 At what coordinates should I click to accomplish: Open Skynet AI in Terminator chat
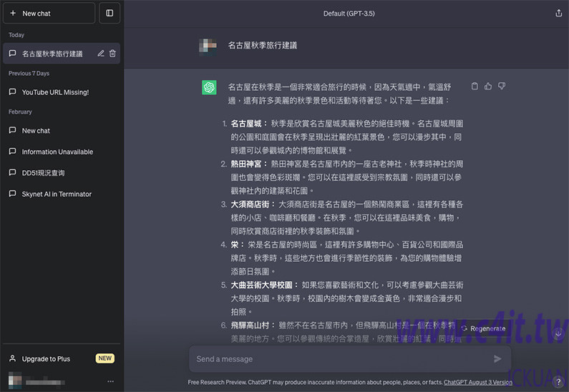pos(62,194)
